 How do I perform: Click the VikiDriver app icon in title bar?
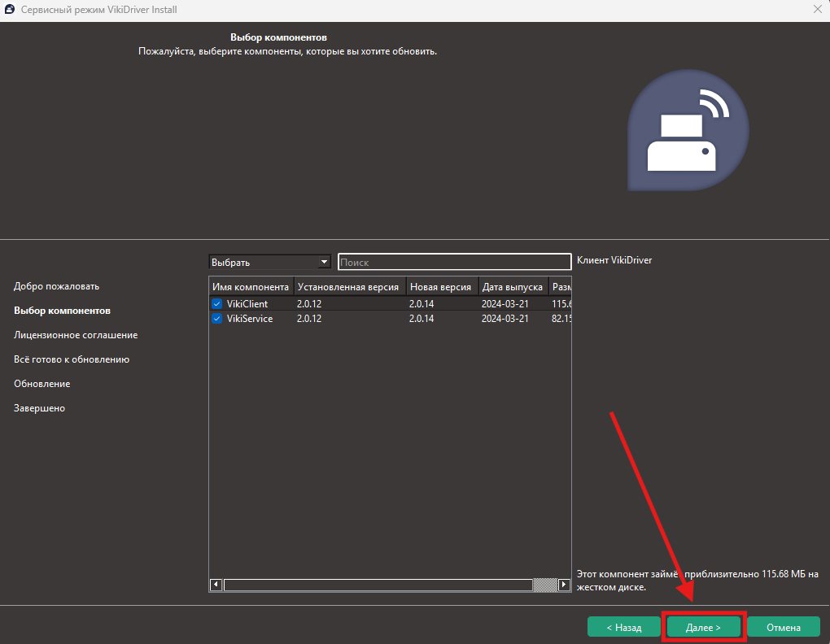(x=10, y=10)
